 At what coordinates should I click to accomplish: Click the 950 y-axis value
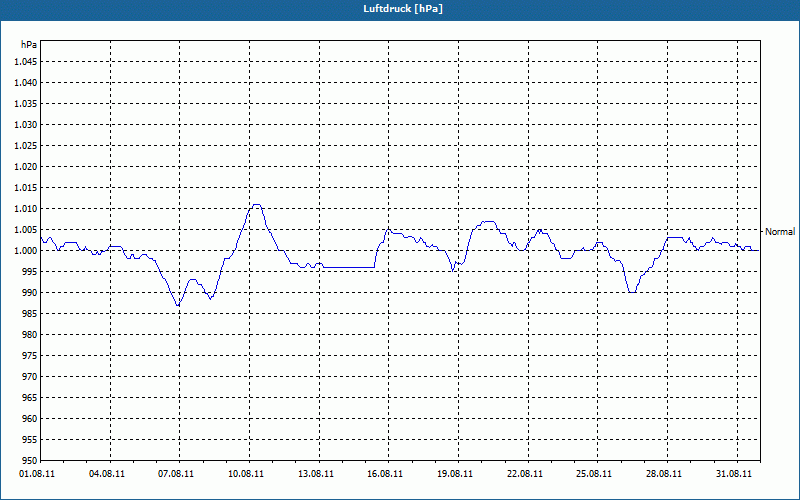[x=31, y=461]
